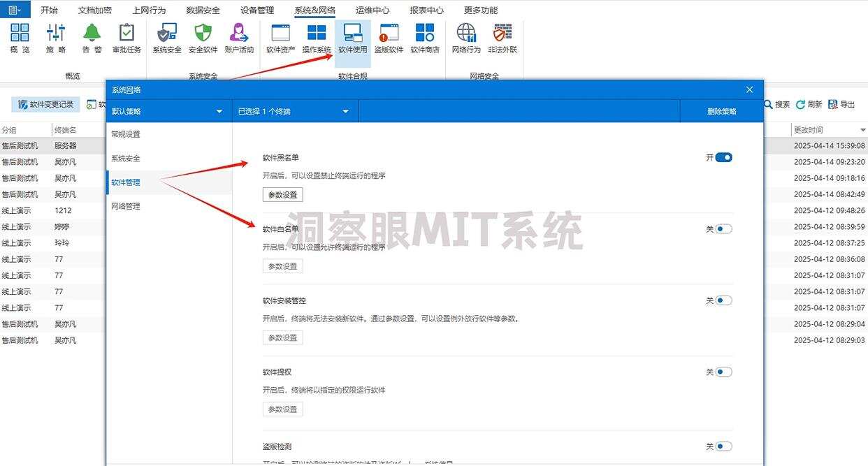868x466 pixels.
Task: Click the 审批任务 (Approval Tasks) icon
Action: click(x=126, y=38)
